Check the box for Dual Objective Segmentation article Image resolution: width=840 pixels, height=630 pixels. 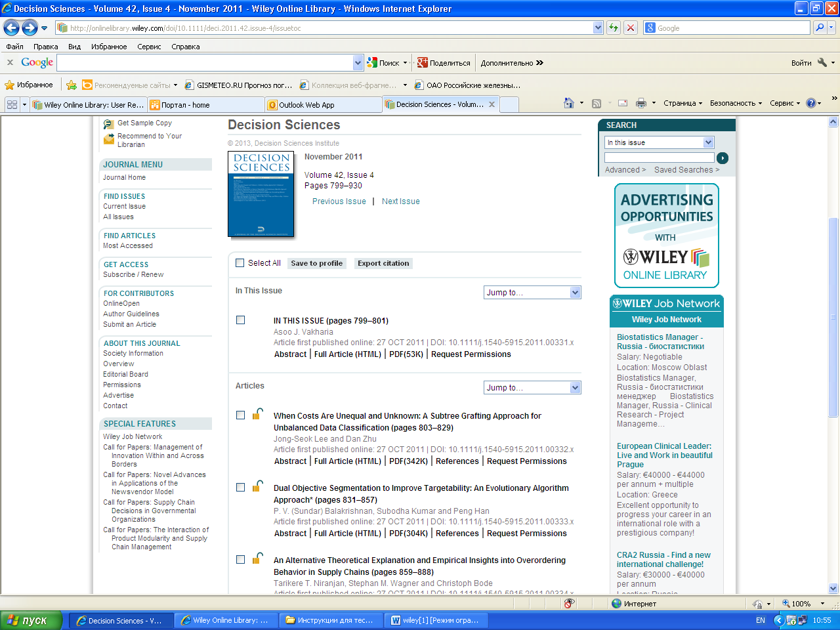[x=240, y=487]
